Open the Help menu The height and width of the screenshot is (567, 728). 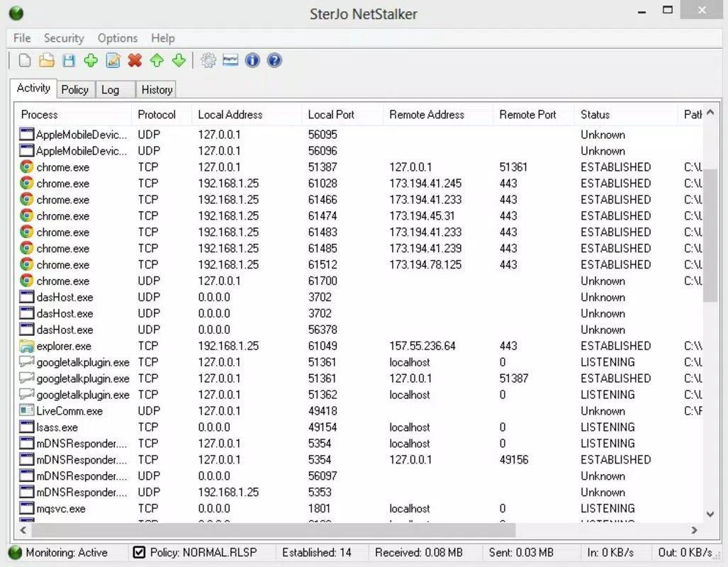[162, 38]
